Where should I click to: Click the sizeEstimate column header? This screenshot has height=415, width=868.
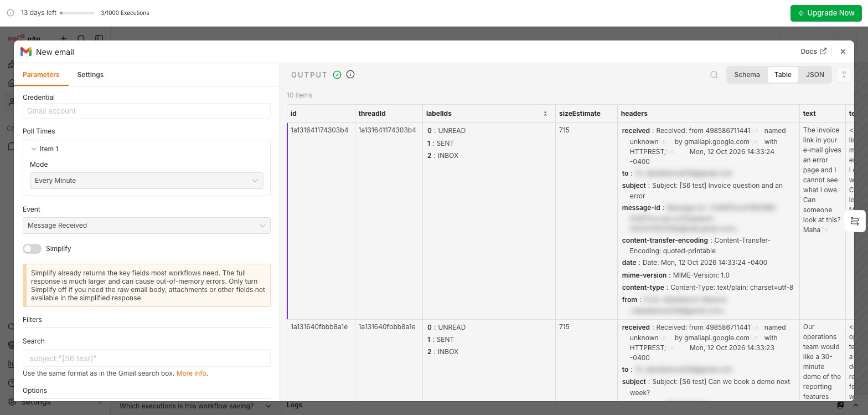coord(586,114)
